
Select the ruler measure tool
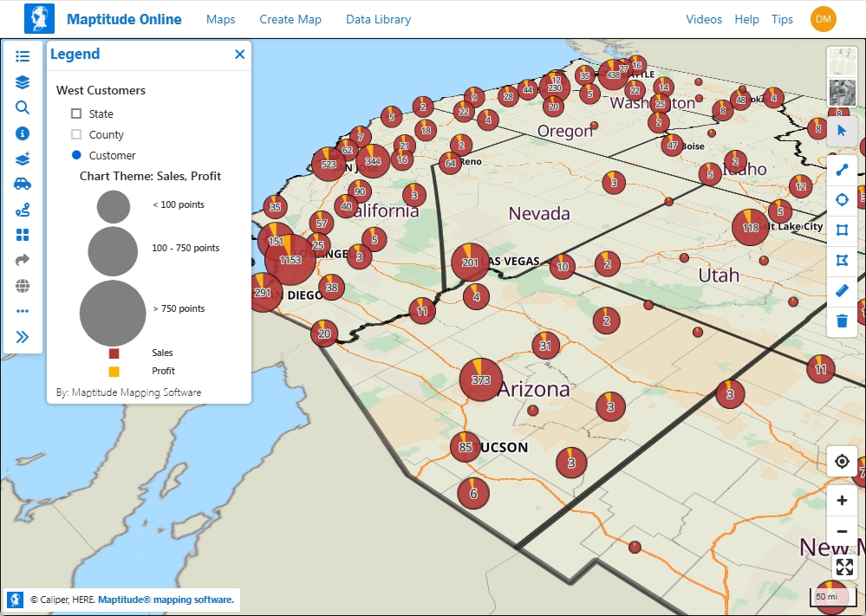click(x=842, y=290)
